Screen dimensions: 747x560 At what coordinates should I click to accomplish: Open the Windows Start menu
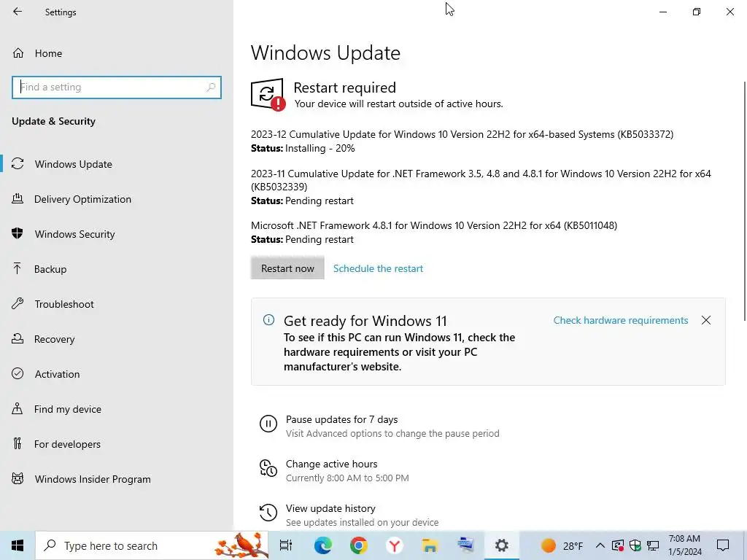tap(18, 545)
